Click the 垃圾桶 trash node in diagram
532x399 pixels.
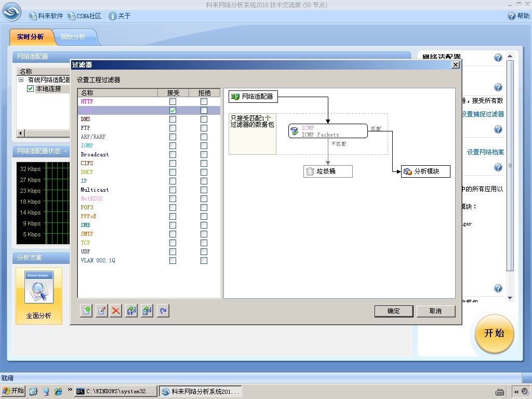coord(328,171)
